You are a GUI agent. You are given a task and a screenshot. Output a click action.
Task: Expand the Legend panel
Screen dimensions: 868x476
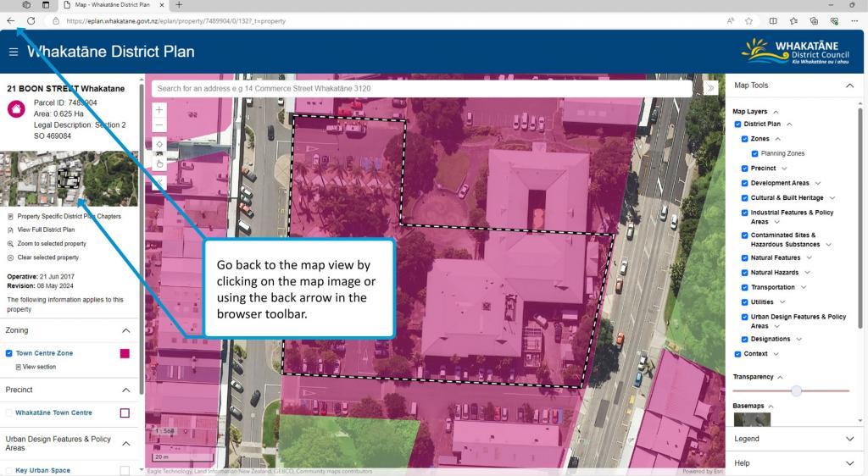849,439
